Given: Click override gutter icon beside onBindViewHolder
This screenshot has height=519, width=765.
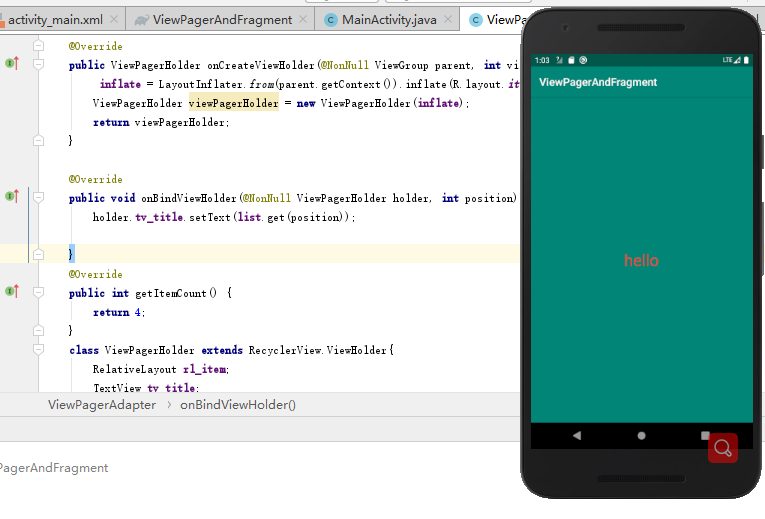Looking at the screenshot, I should (x=12, y=196).
